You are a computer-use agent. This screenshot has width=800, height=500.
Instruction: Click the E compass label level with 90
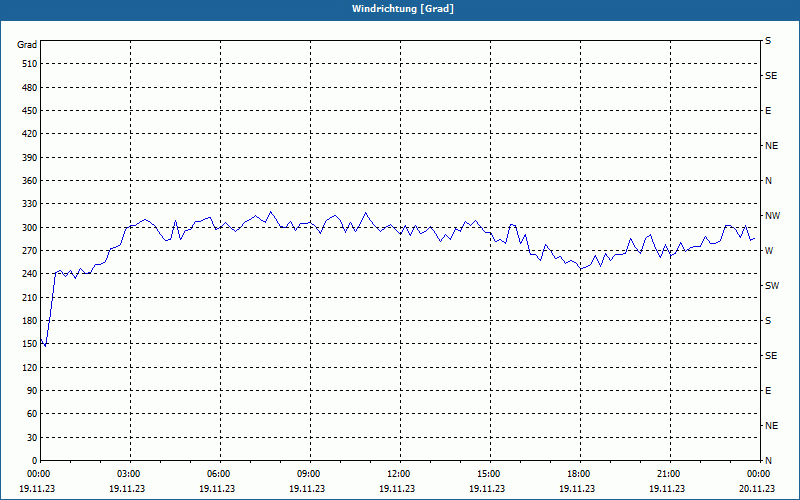(768, 391)
